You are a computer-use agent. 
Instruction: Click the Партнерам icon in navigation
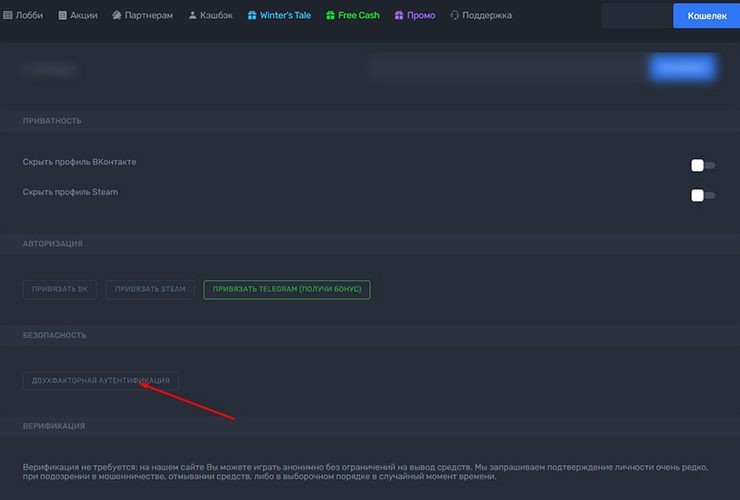click(x=118, y=16)
